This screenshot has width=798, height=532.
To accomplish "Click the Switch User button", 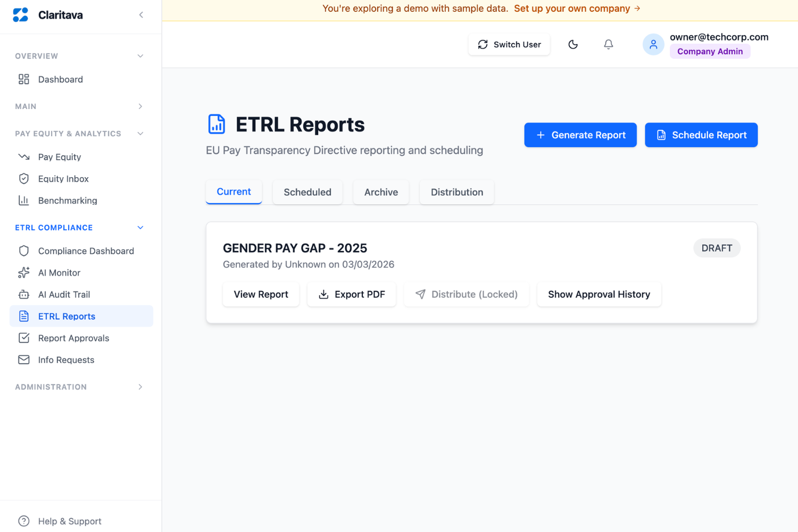I will pos(509,45).
